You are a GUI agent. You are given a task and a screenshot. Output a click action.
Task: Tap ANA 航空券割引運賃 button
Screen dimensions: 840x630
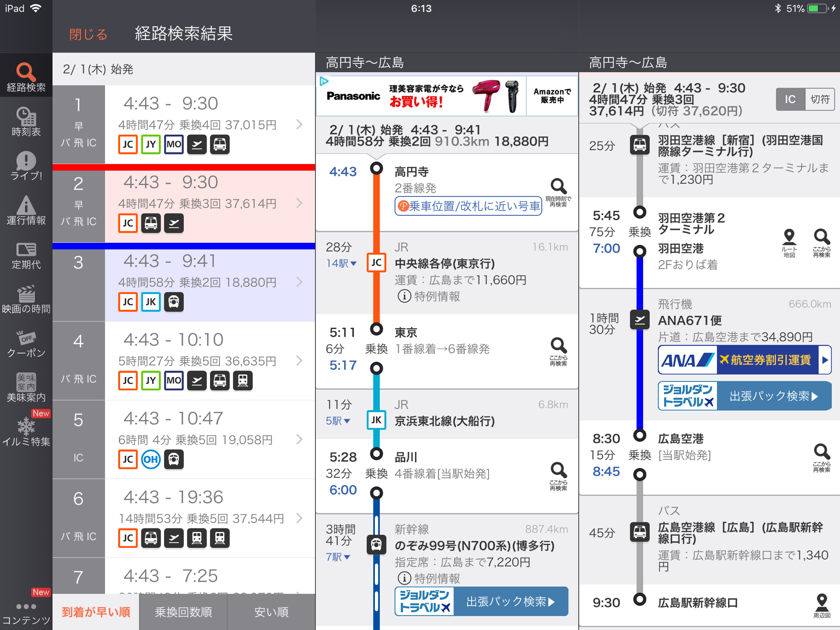745,360
